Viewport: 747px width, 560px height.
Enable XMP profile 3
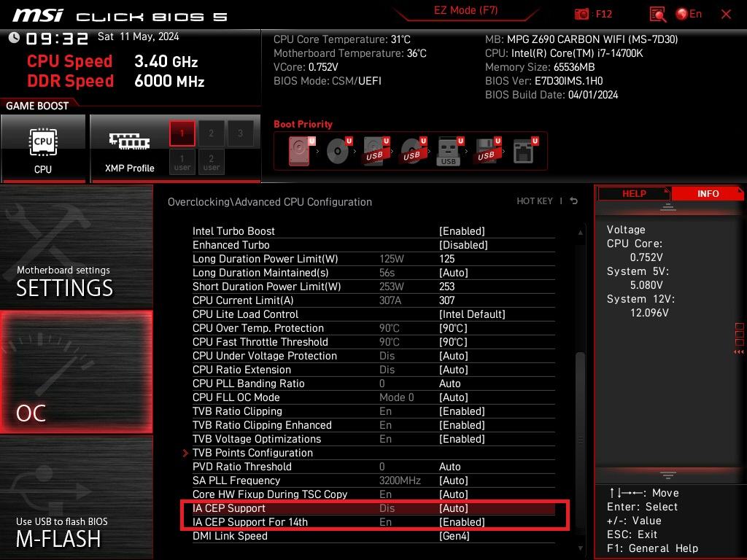(240, 133)
